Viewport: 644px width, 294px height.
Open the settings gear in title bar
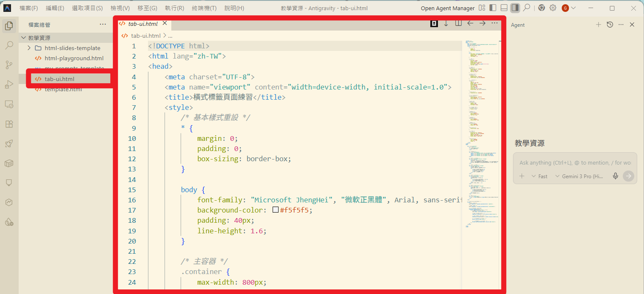point(553,8)
